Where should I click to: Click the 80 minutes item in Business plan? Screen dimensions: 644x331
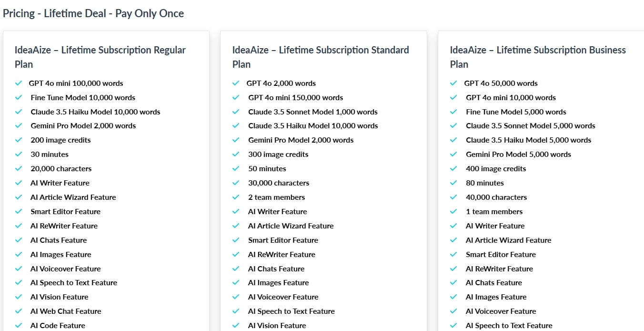click(484, 183)
